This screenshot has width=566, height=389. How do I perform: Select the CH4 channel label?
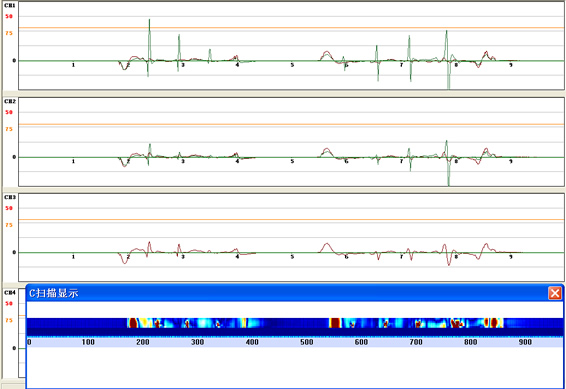[10, 293]
